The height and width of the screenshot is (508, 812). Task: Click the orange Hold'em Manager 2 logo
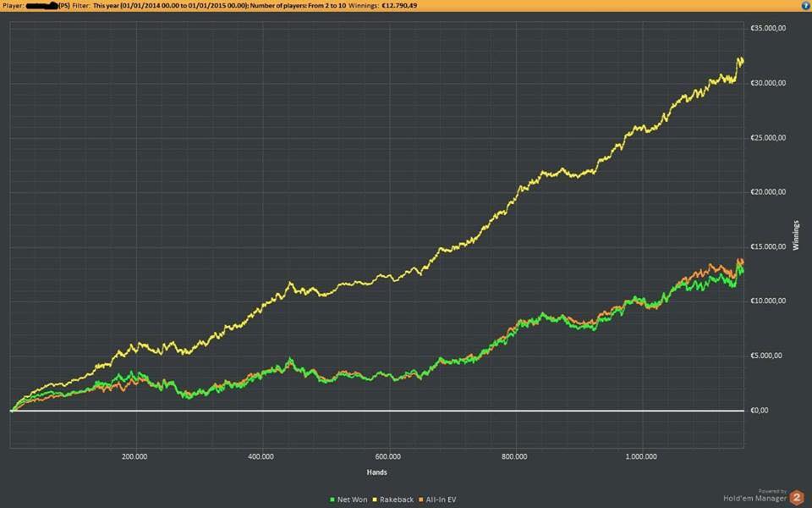pos(796,499)
